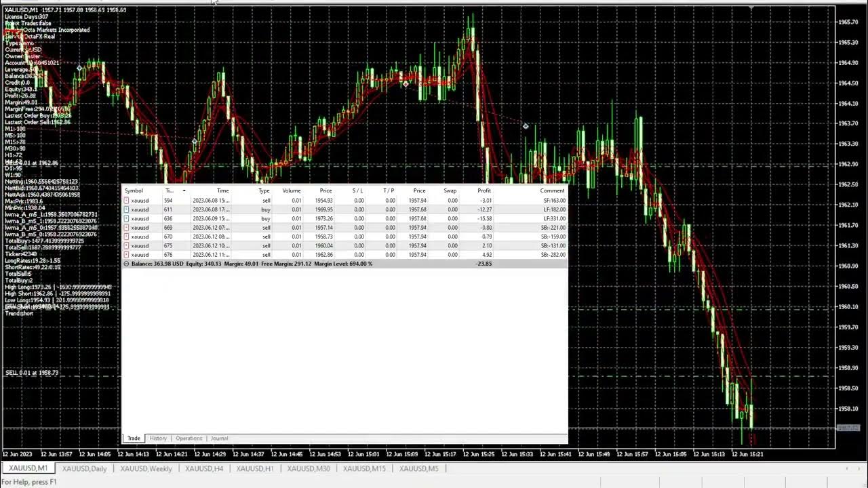Image resolution: width=868 pixels, height=488 pixels.
Task: Sort by the Type column header
Action: click(x=264, y=190)
